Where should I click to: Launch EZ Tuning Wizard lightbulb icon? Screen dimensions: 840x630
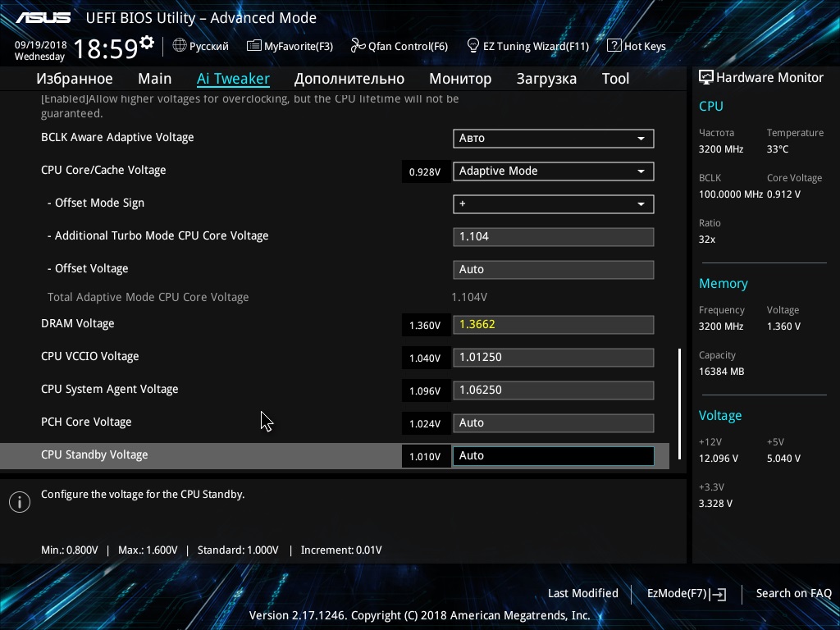click(x=473, y=46)
